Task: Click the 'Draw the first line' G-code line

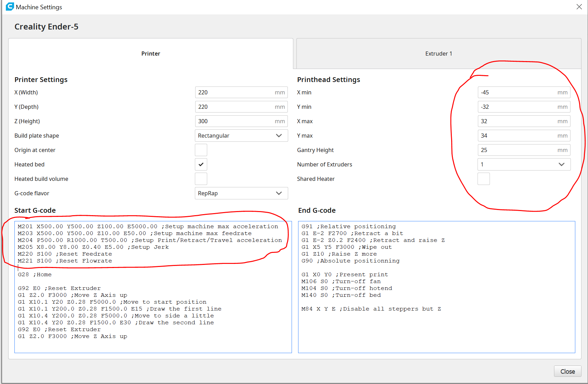Action: coord(120,309)
